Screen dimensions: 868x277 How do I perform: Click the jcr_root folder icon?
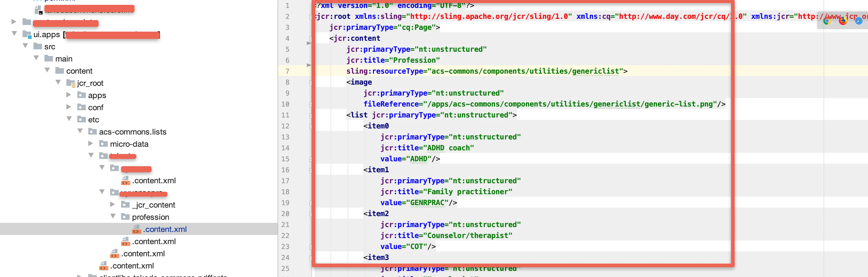(x=71, y=83)
